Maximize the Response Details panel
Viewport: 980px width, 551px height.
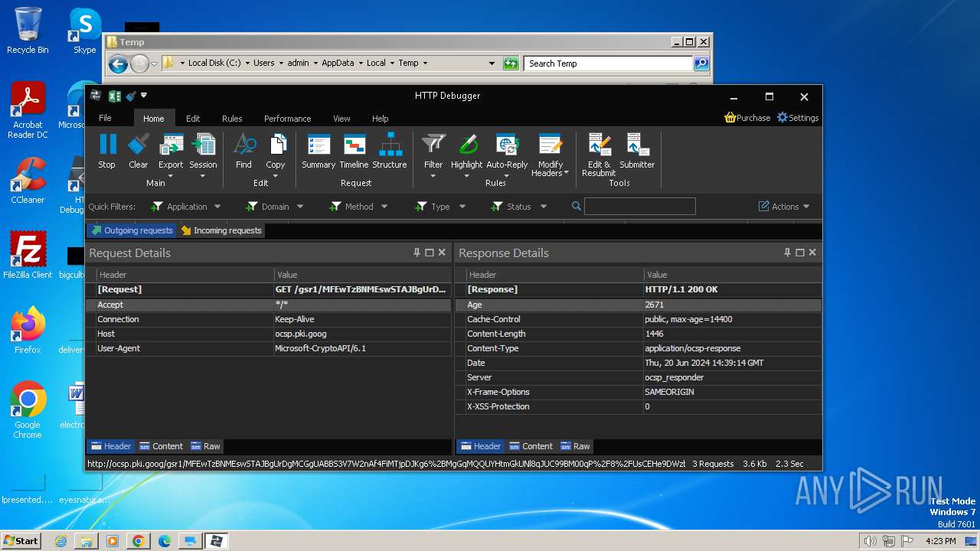pos(800,253)
